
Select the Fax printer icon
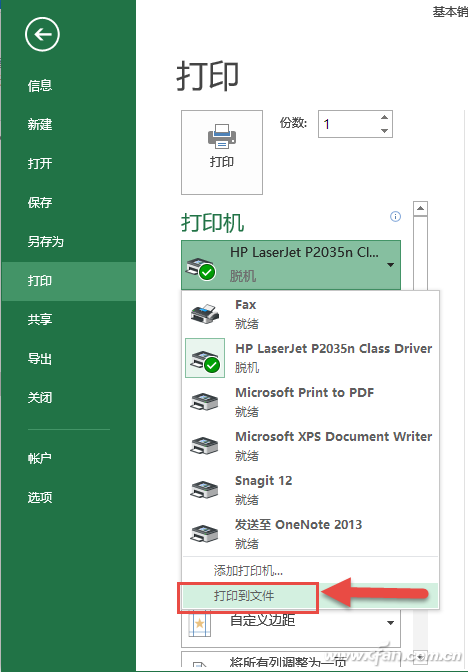tap(205, 314)
